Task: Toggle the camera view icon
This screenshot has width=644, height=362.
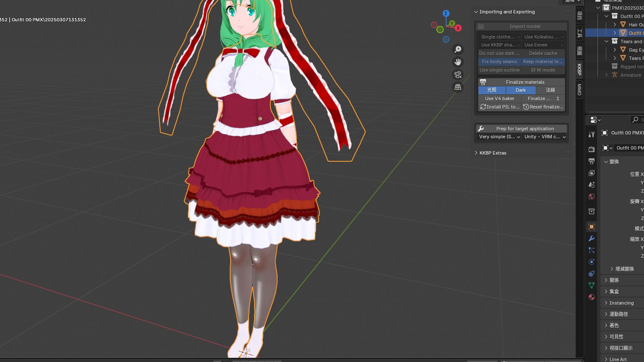Action: click(x=458, y=75)
